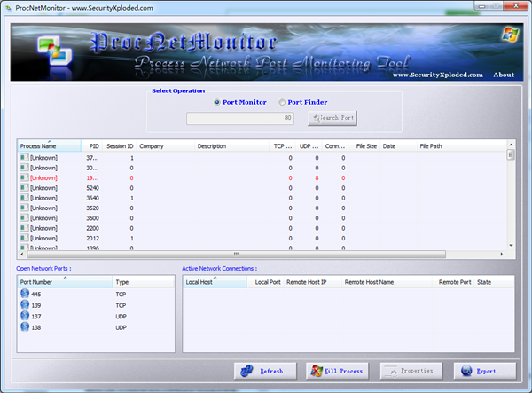
Task: Click the Refresh button's arrows icon
Action: [246, 371]
